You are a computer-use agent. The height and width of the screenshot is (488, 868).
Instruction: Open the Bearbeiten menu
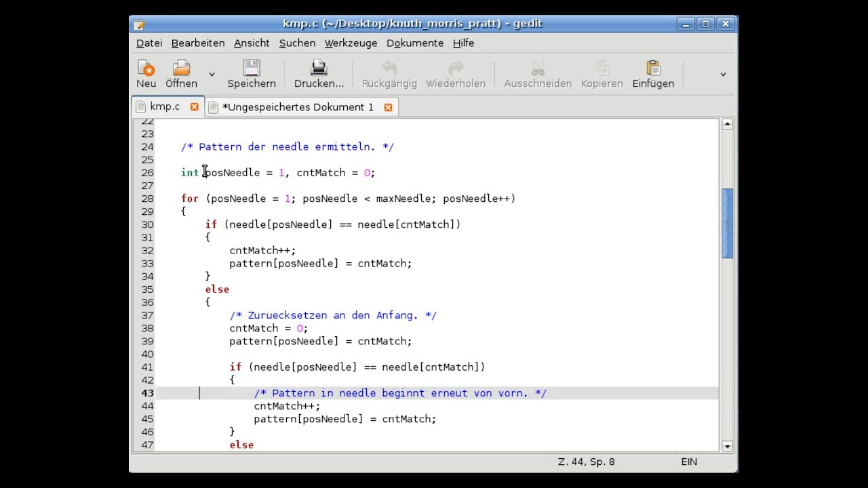(x=198, y=43)
